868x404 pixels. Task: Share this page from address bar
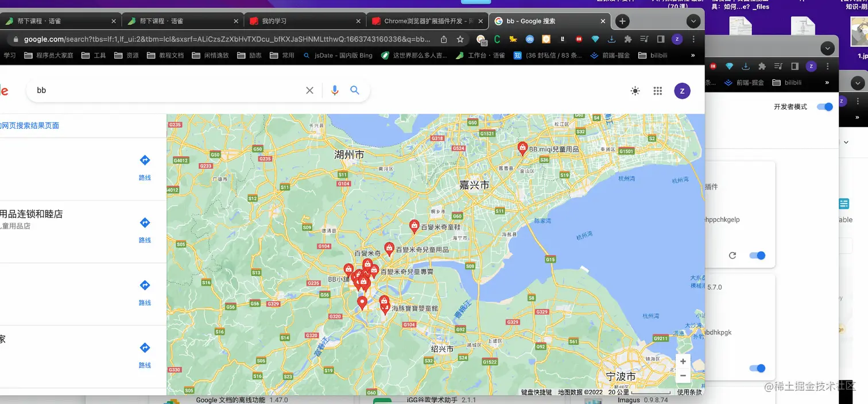(x=444, y=39)
